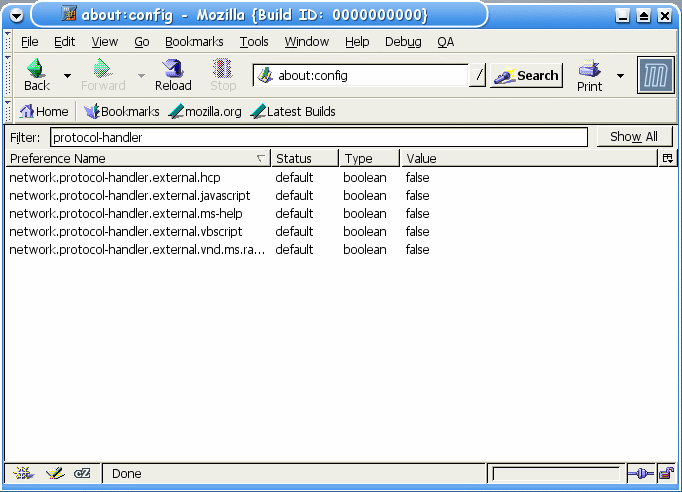Click the Done status bar text
682x492 pixels.
[127, 473]
